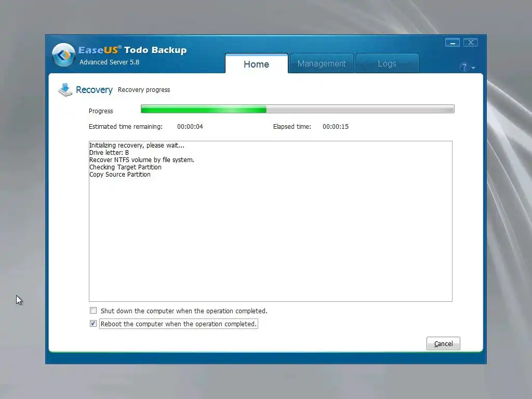This screenshot has width=532, height=399.
Task: Select 'Recover NTFS volume by file system.' line
Action: tap(141, 160)
